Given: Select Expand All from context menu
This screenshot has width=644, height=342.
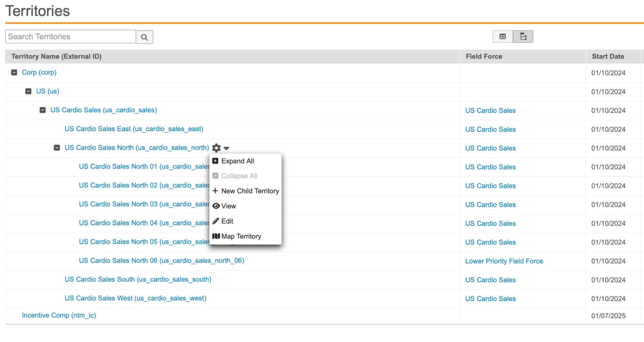Looking at the screenshot, I should (237, 161).
